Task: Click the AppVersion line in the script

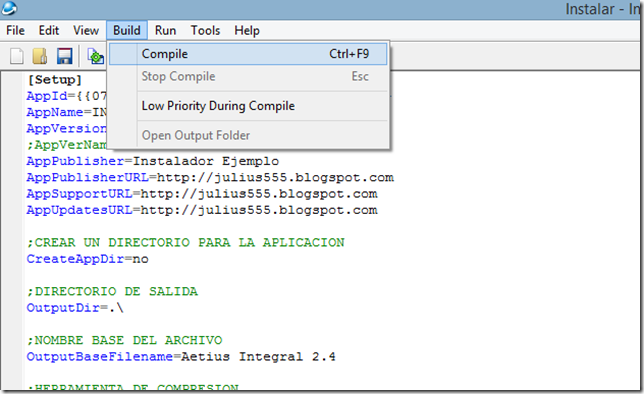Action: [67, 129]
